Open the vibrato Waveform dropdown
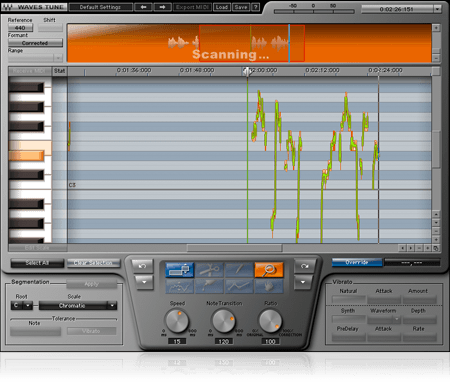 click(384, 320)
